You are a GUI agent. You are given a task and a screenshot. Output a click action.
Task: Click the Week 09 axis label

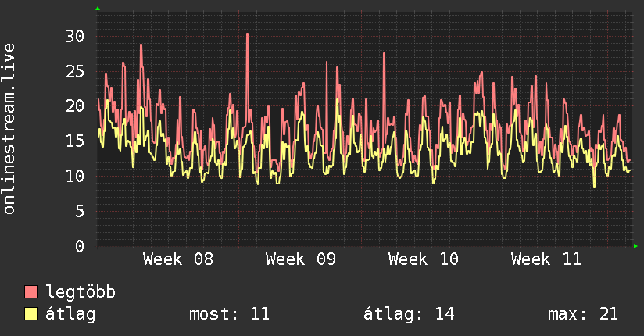pyautogui.click(x=301, y=259)
